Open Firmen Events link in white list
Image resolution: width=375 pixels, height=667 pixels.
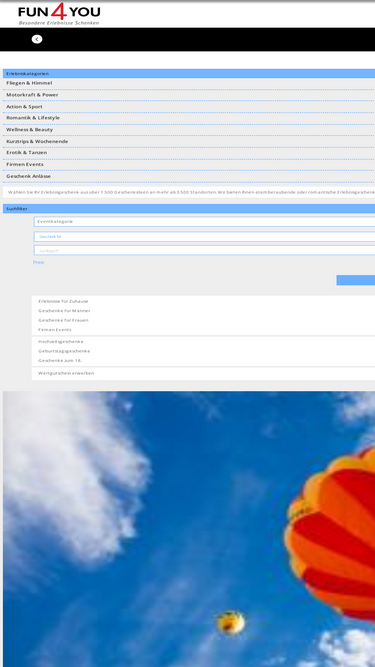(x=55, y=330)
